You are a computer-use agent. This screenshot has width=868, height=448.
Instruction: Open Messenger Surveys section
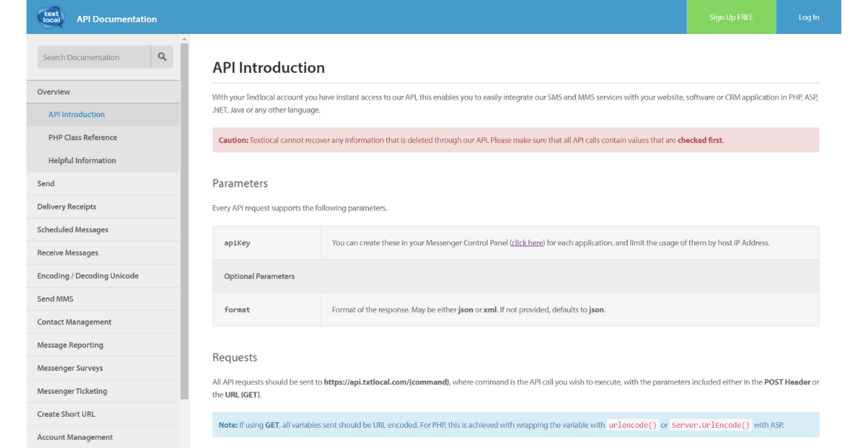[103, 369]
